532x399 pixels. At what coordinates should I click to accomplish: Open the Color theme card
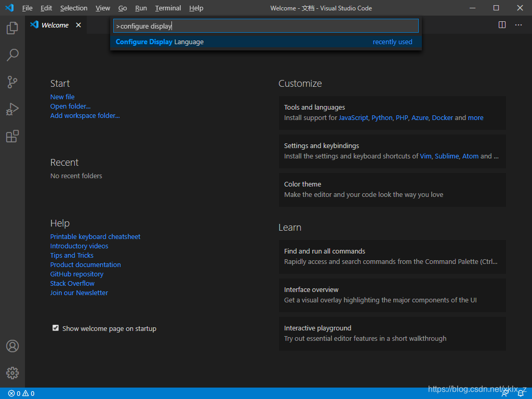(392, 190)
